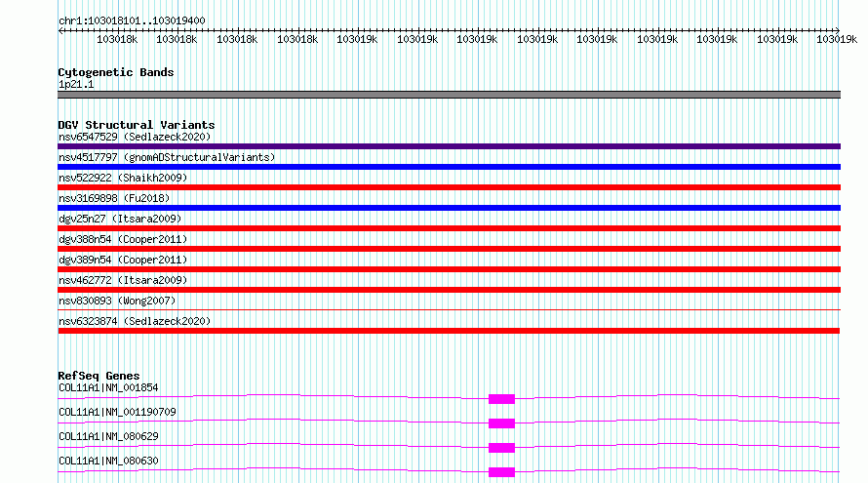Click the red dgv25n27 variant bar
868x483 pixels.
point(449,228)
